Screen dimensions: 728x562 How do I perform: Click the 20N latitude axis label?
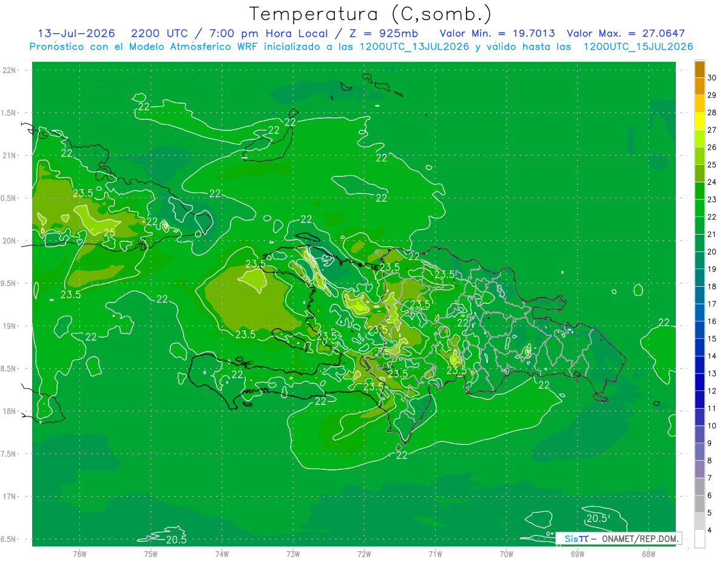point(10,241)
